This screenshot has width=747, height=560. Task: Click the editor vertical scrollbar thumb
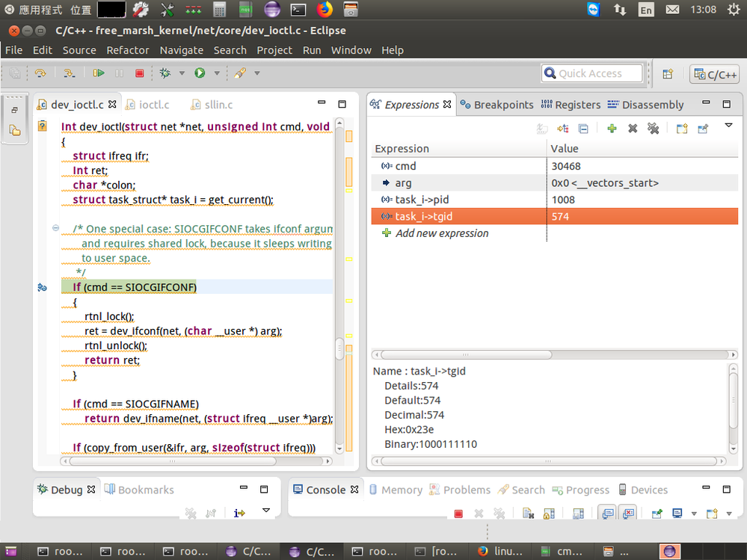point(339,349)
